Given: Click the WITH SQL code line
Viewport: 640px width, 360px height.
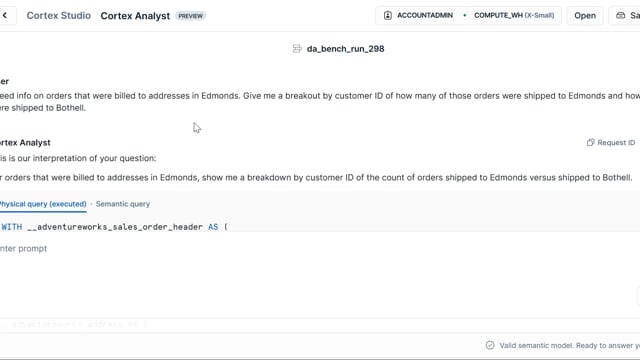Looking at the screenshot, I should pos(114,227).
